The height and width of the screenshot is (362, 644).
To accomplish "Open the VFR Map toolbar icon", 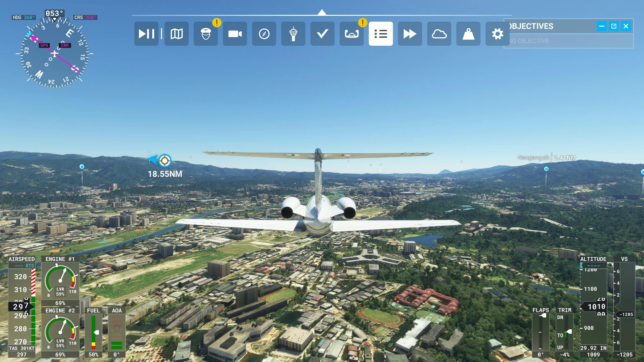I will (x=176, y=34).
